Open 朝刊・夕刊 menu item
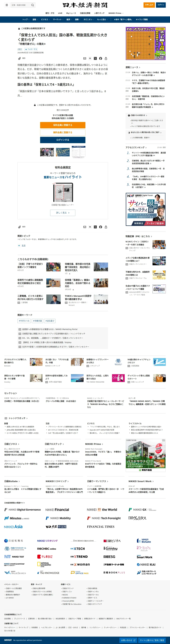170x644 pixels. point(50,13)
